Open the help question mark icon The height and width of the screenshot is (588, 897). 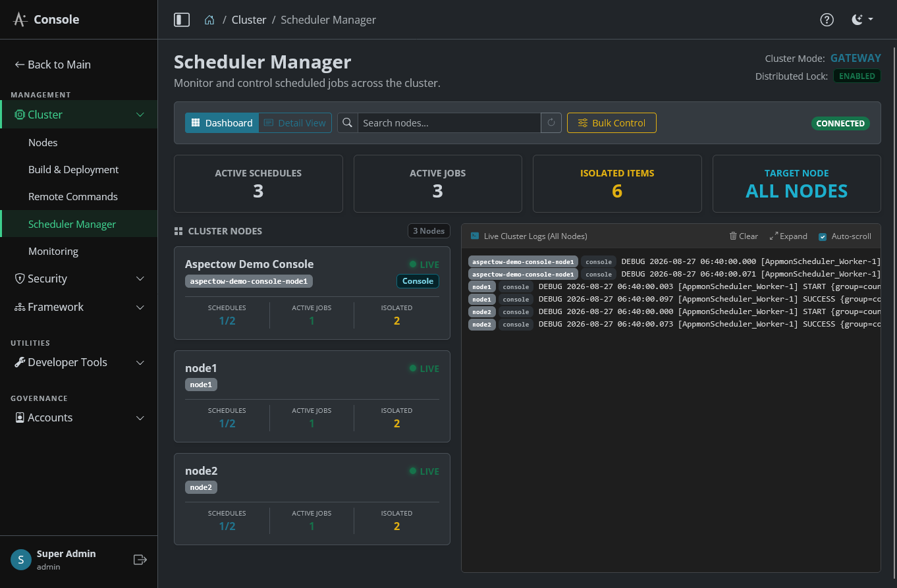(x=827, y=20)
